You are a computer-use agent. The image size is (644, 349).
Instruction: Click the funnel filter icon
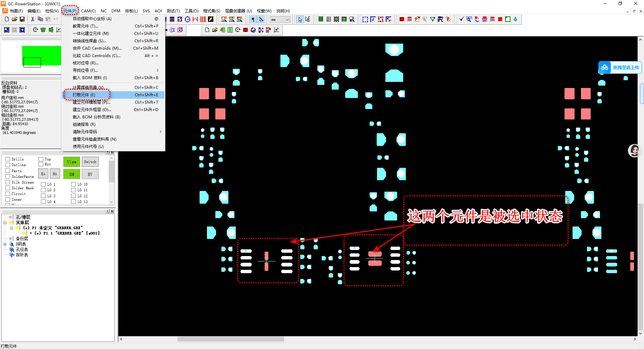pyautogui.click(x=433, y=19)
